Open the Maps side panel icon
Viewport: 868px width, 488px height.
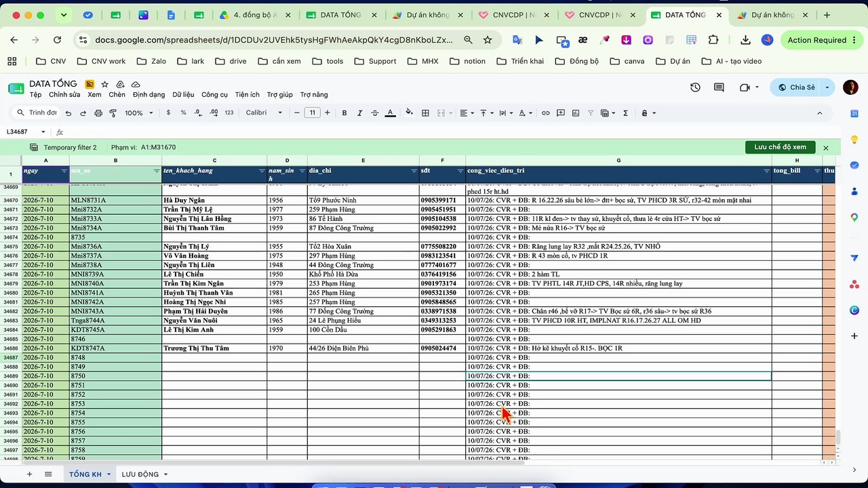coord(854,217)
